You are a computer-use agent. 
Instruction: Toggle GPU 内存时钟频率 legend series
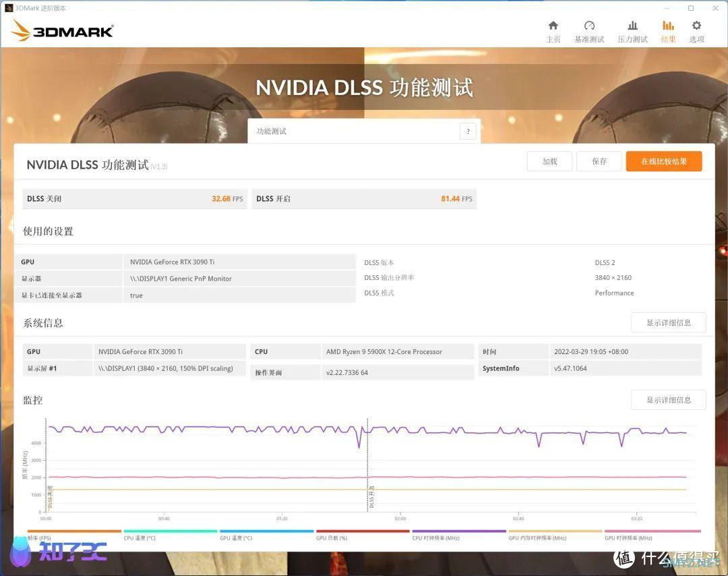point(555,535)
